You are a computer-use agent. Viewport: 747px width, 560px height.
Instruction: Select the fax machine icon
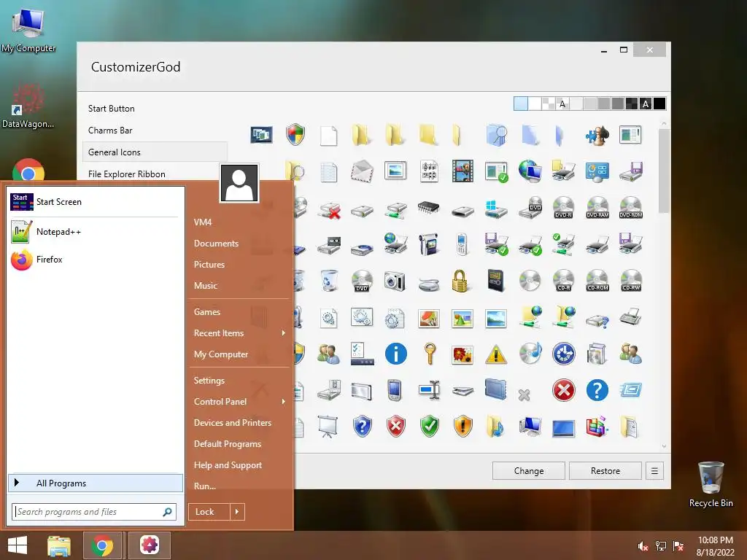631,316
